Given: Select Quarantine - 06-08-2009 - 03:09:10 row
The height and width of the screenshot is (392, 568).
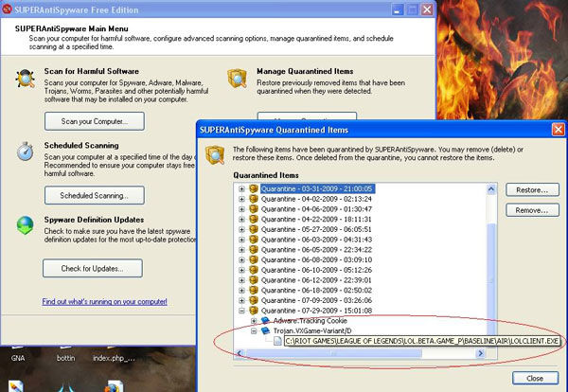Looking at the screenshot, I should point(316,259).
